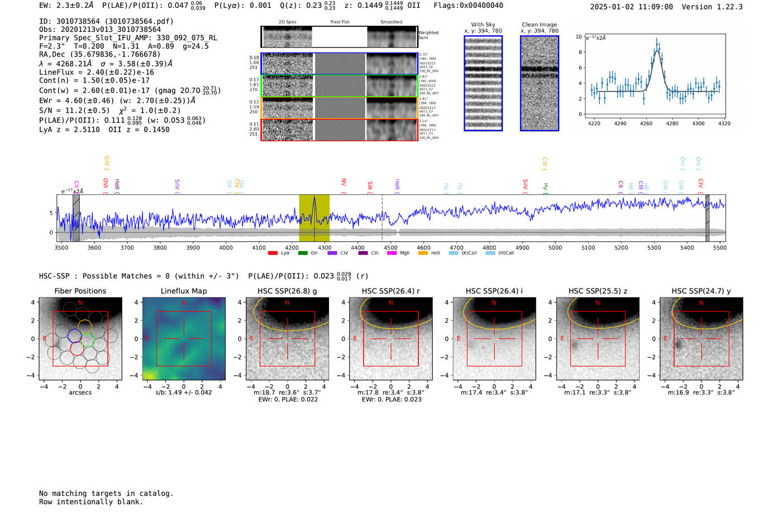
Task: Click the 'Cont(n) = 1.50(±0.05)e-17' line
Action: tap(94, 80)
